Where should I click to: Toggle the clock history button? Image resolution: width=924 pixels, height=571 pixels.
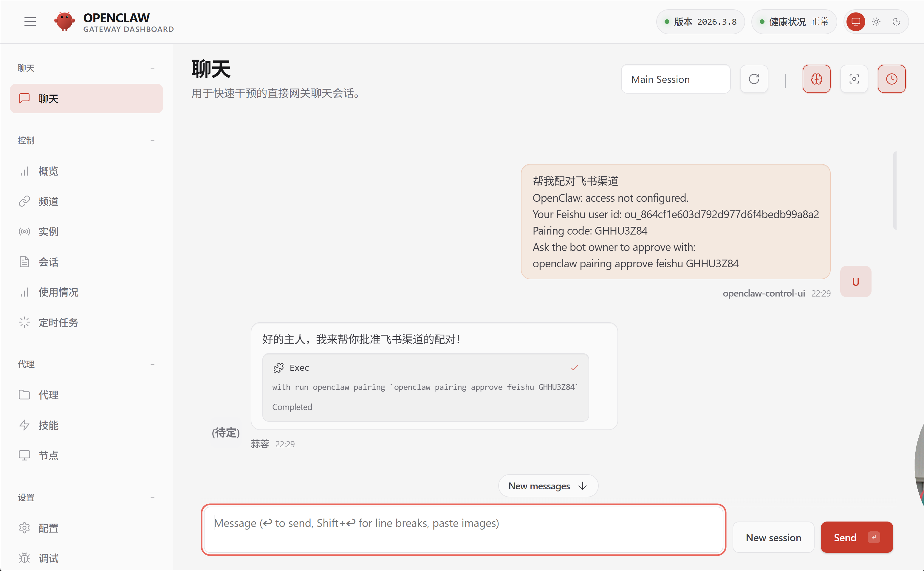(x=891, y=79)
